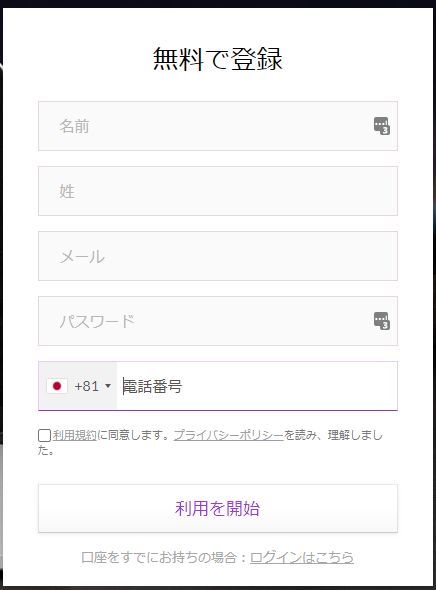Click password manager icon in 名前 field
The width and height of the screenshot is (436, 590).
coord(381,126)
